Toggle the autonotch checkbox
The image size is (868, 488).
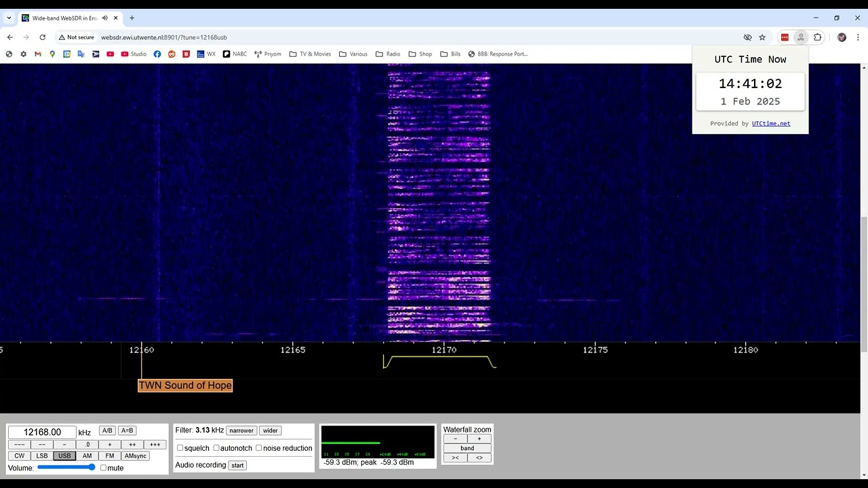[216, 448]
